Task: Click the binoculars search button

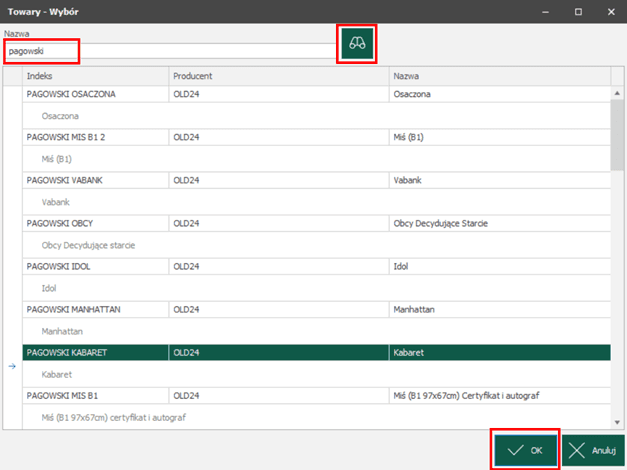Action: click(357, 43)
